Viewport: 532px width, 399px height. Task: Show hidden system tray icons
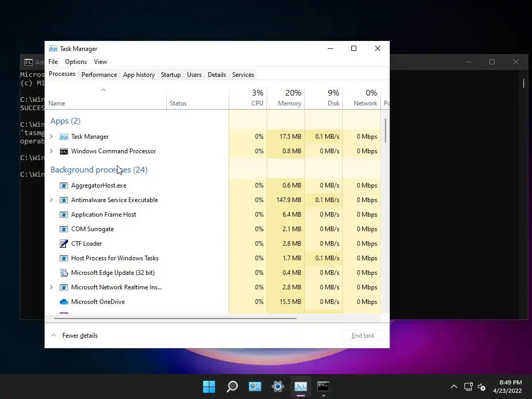454,387
